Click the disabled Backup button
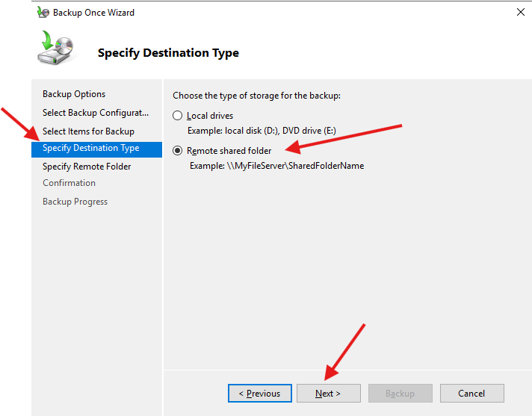Screen dimensions: 532x416 coord(400,394)
